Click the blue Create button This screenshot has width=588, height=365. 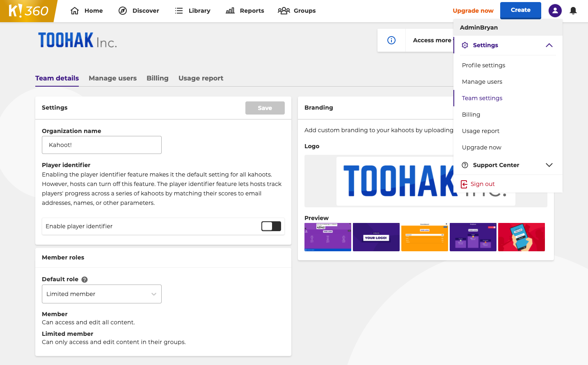(521, 10)
